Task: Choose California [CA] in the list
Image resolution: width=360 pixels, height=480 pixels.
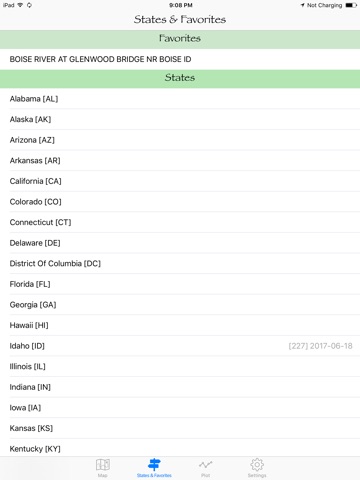Action: (180, 181)
